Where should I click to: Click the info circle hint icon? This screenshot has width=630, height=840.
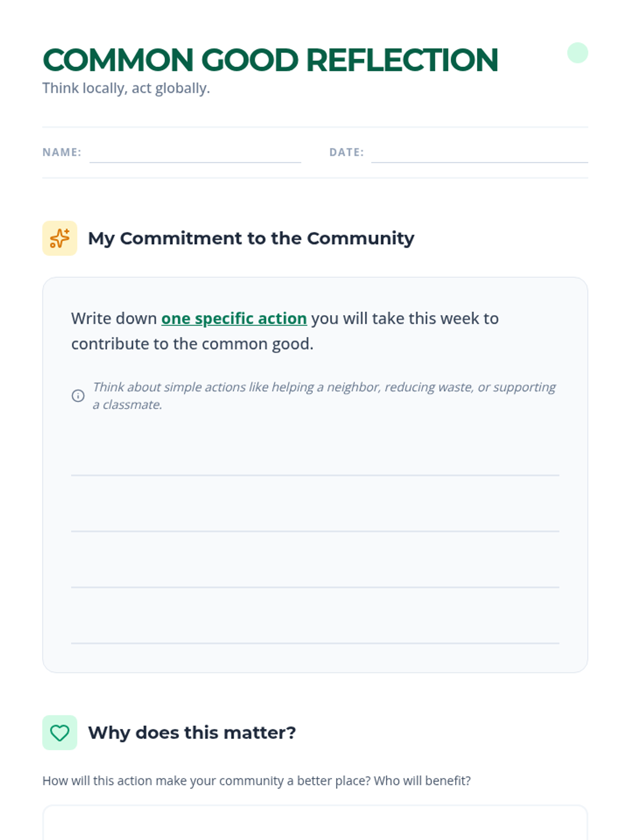[x=78, y=396]
